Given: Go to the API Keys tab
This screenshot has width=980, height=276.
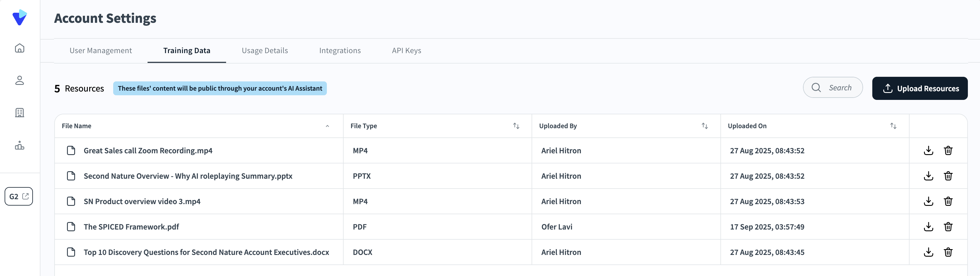Looking at the screenshot, I should pos(406,51).
